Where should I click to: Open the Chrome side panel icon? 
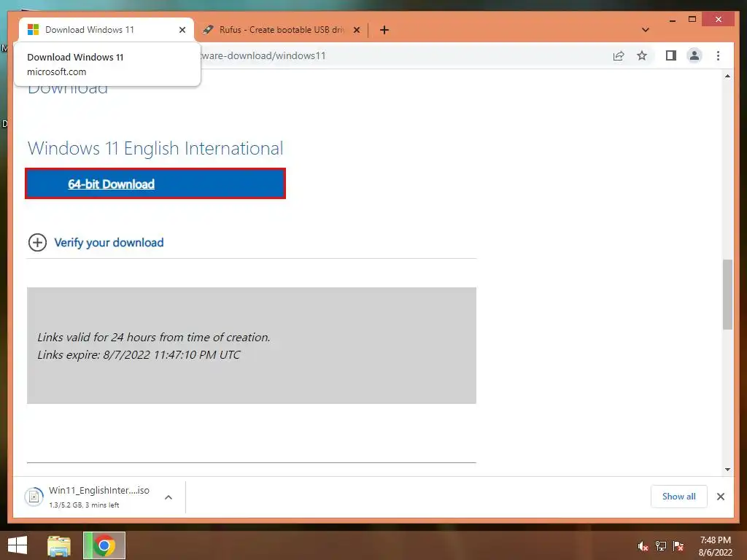pos(671,55)
